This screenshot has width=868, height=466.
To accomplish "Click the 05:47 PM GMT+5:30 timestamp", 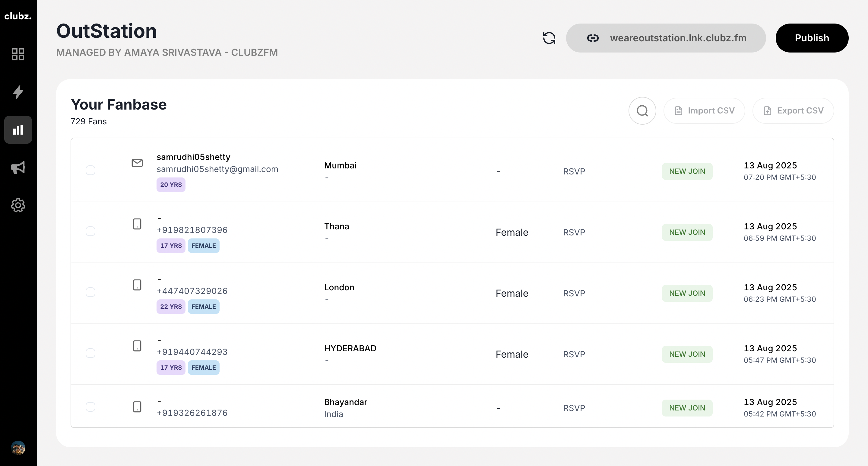I will click(x=780, y=360).
